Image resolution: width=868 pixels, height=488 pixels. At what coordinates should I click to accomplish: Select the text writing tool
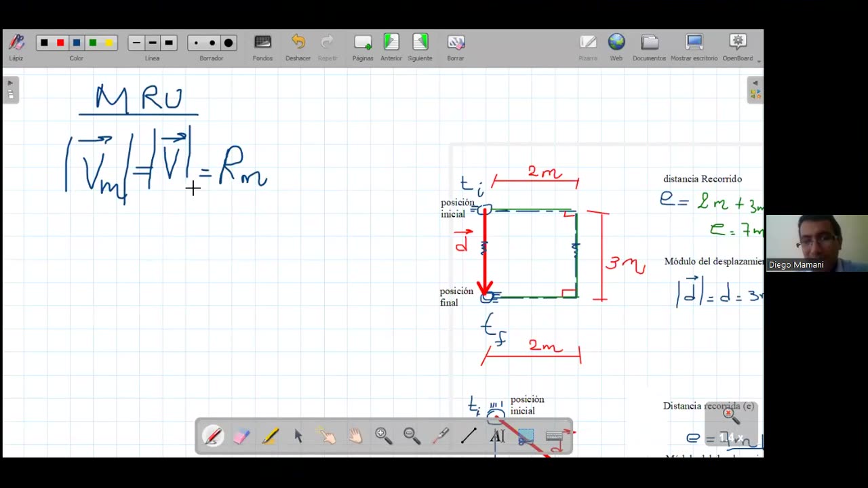(x=498, y=436)
